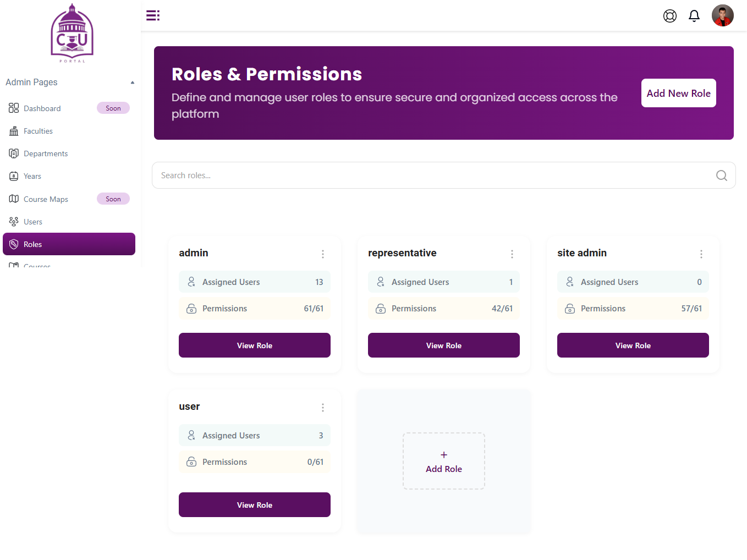
Task: Click the Add New Role button
Action: pos(678,93)
